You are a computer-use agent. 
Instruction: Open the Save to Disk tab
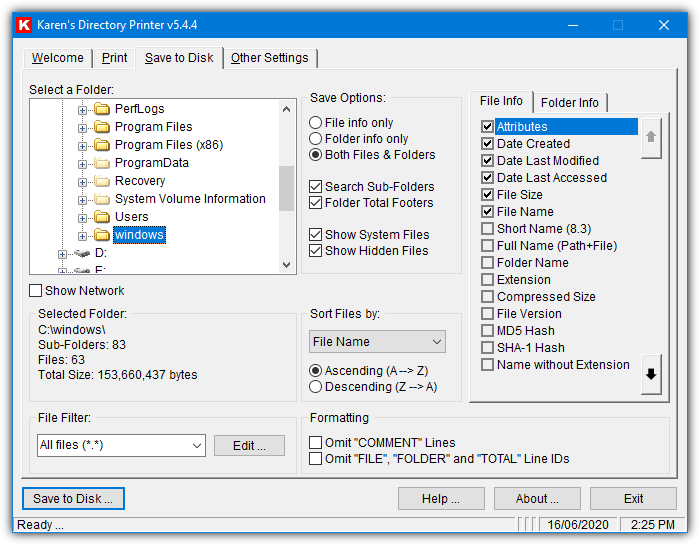tap(179, 58)
